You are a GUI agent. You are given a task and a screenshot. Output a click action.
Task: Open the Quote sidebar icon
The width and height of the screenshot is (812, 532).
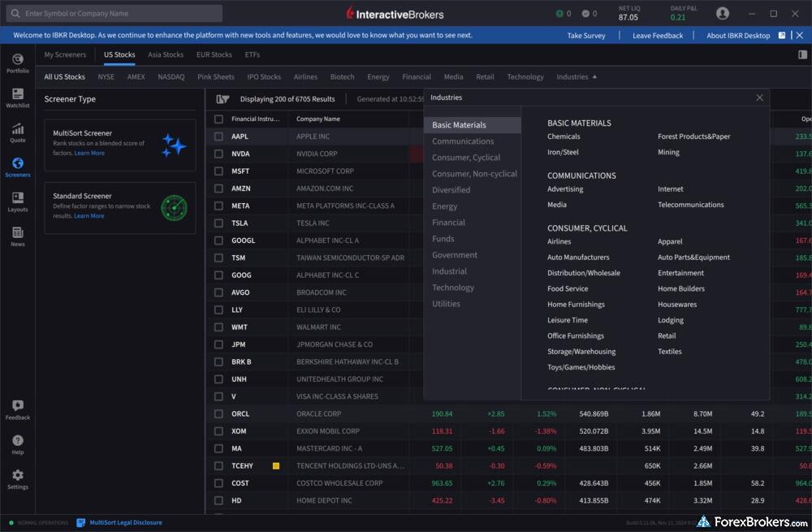pyautogui.click(x=18, y=132)
